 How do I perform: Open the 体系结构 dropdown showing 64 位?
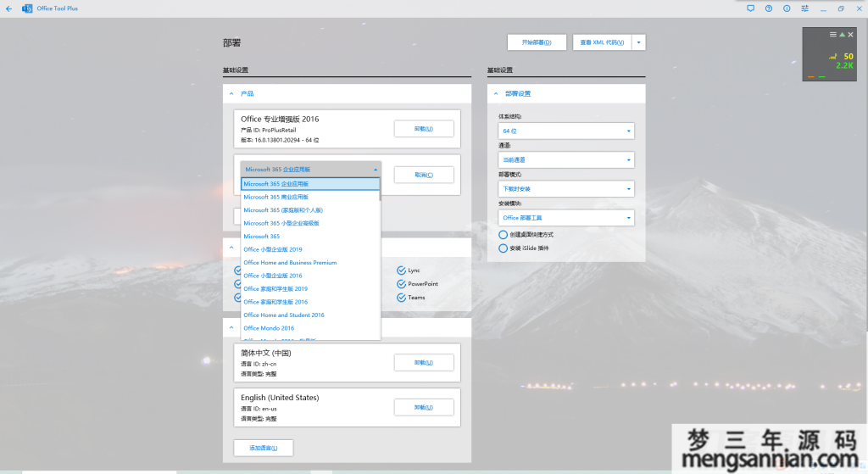tap(565, 131)
